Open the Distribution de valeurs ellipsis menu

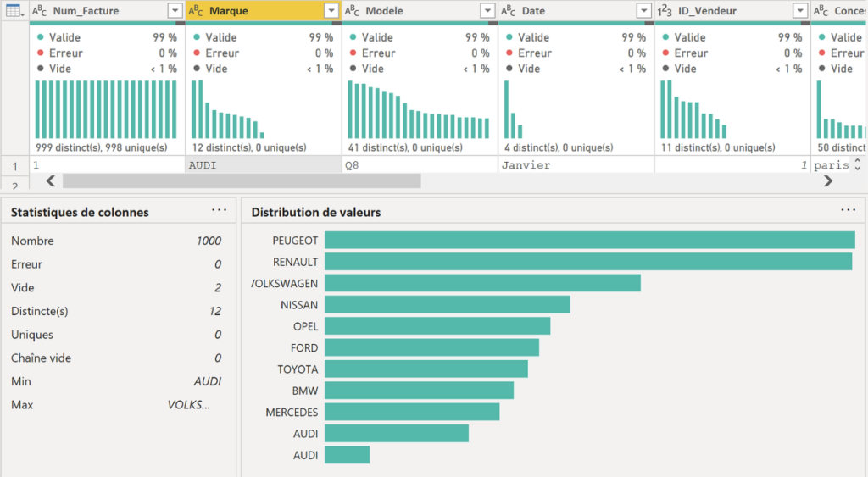pyautogui.click(x=848, y=210)
